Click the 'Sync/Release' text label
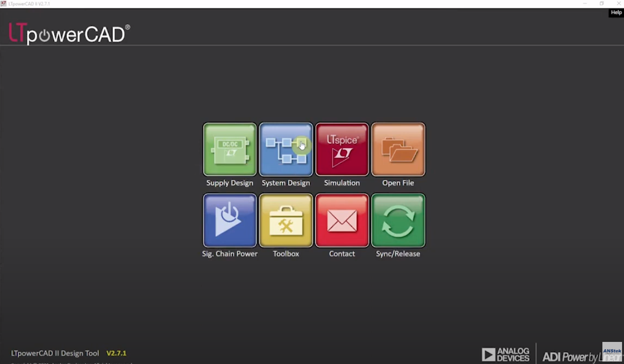The height and width of the screenshot is (364, 624). [x=398, y=254]
